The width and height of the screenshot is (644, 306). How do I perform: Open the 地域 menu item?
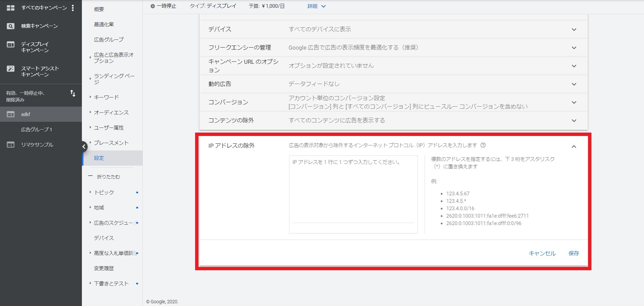pos(99,207)
